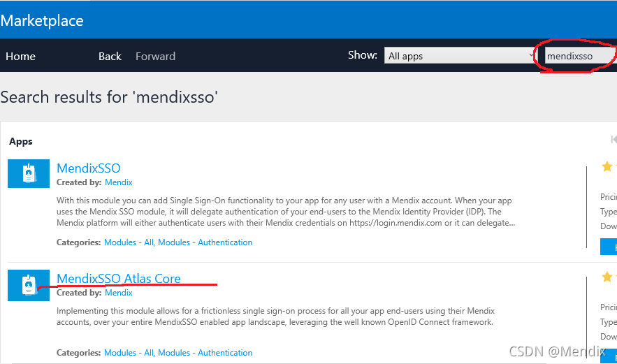Image resolution: width=617 pixels, height=364 pixels.
Task: Click the blue button beside MendixSSO
Action: coord(609,247)
